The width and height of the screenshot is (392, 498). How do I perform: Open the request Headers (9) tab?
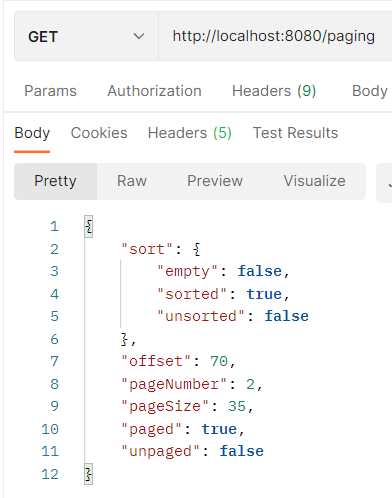[x=274, y=91]
